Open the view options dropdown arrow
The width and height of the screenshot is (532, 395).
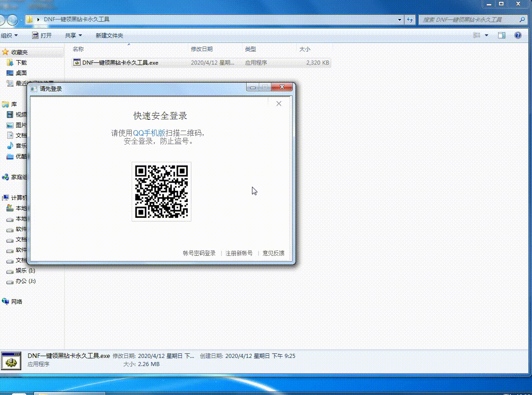point(487,35)
